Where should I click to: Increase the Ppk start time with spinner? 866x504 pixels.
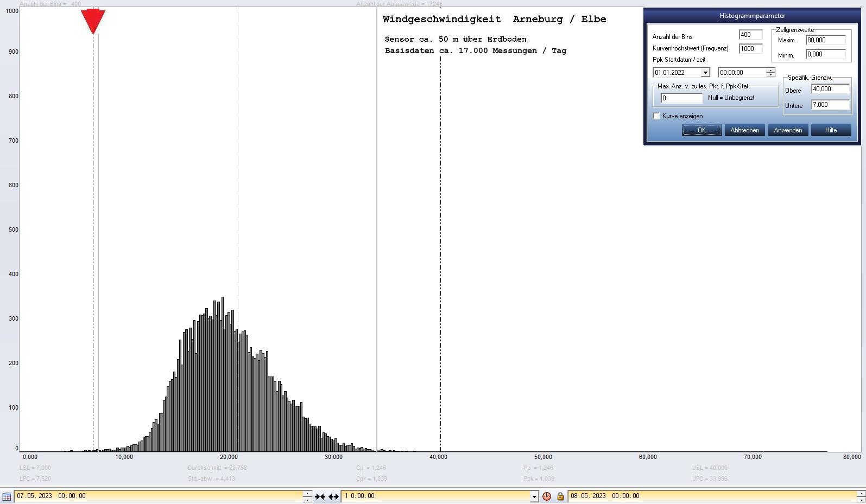[x=770, y=70]
